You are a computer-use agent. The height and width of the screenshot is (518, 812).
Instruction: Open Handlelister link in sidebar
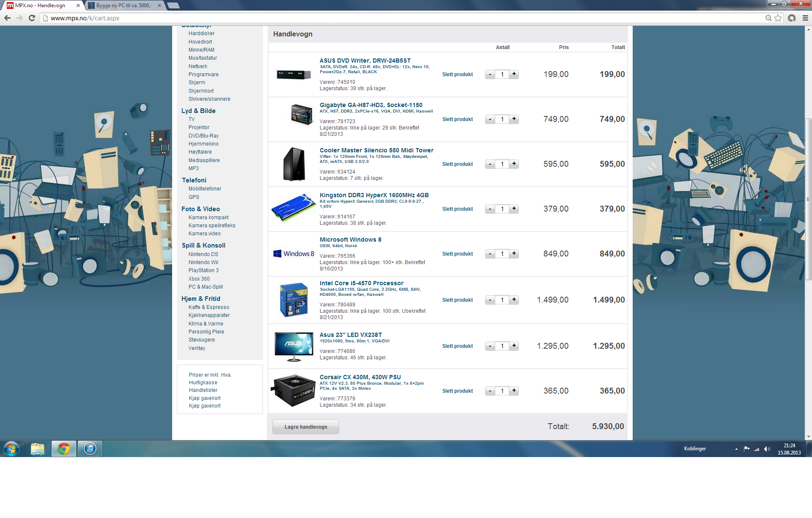tap(203, 390)
